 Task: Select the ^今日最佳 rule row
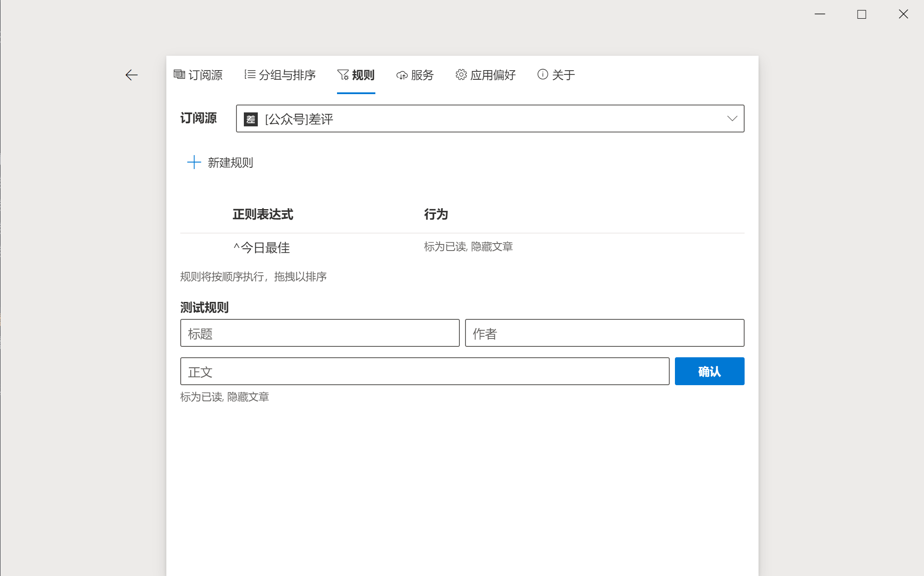[x=462, y=247]
